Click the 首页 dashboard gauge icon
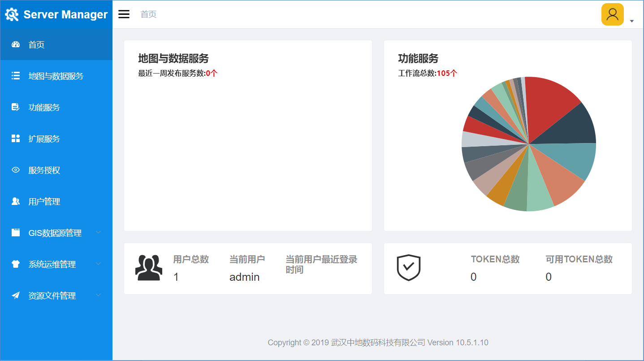Screen dimensions: 644x361 point(16,44)
